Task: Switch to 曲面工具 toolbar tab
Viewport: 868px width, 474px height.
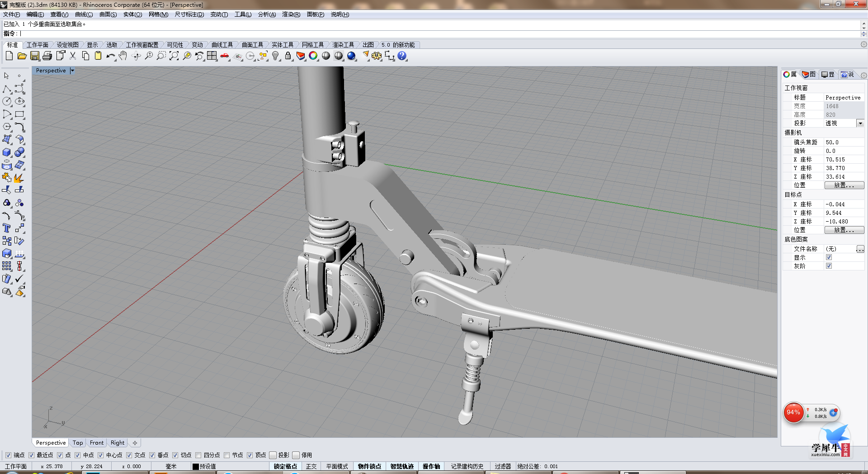Action: click(252, 45)
